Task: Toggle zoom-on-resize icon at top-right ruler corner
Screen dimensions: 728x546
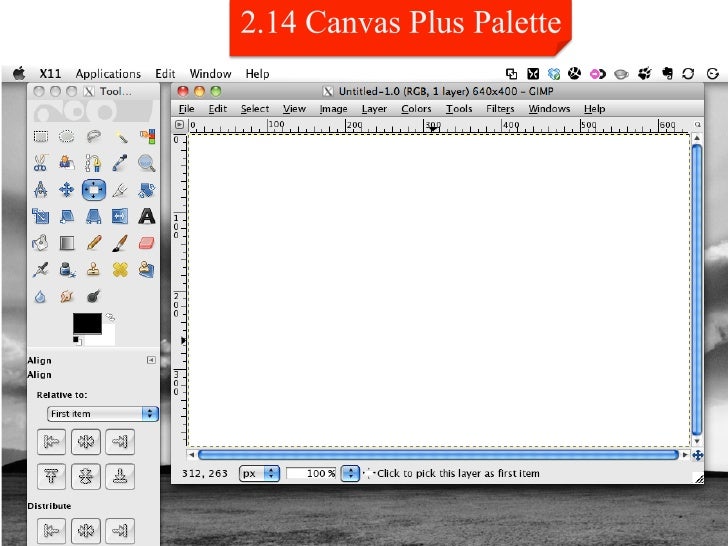Action: [697, 124]
